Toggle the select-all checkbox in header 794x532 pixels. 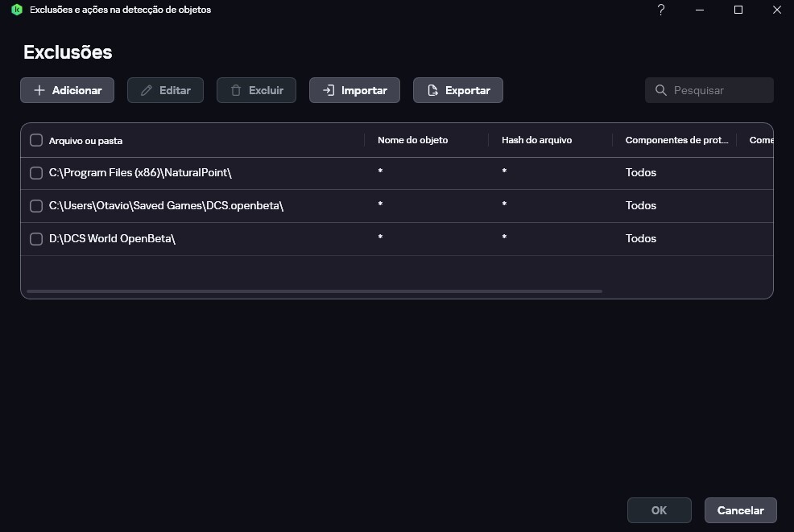(x=36, y=140)
